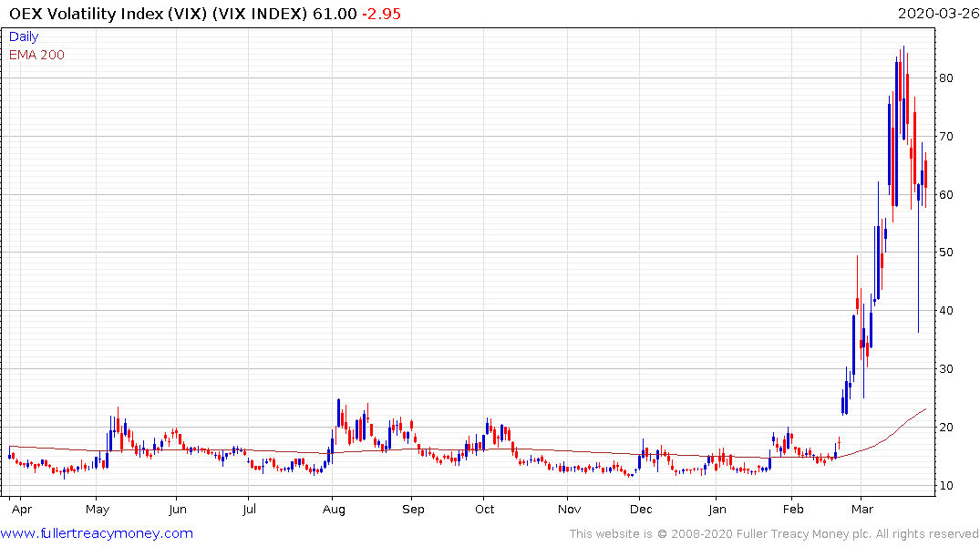Viewport: 980px width, 547px height.
Task: Select the 10 label on the price axis
Action: 945,485
